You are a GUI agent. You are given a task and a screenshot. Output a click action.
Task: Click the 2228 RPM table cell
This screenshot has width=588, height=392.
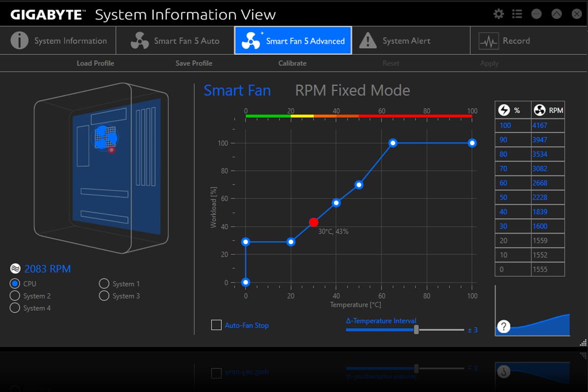(x=548, y=197)
